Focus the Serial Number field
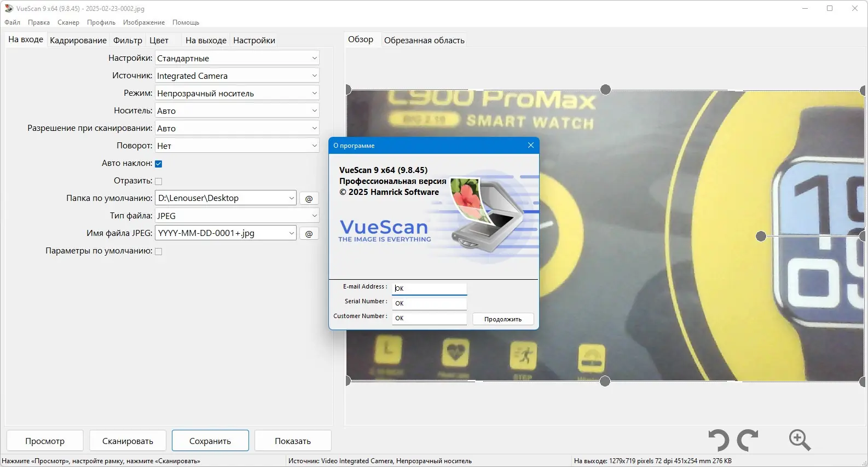Screen dimensions: 868x467 pos(430,303)
